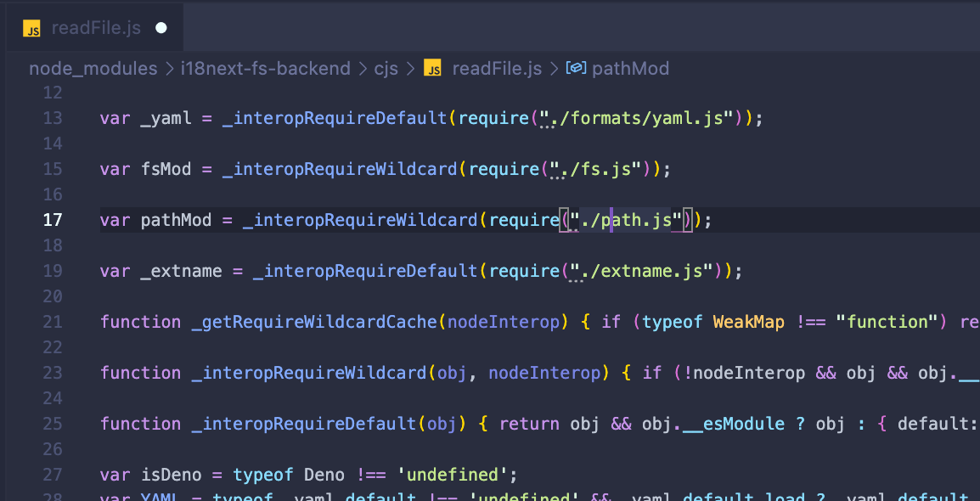Click the isDeno variable name
Screen dimensions: 980x501
pos(172,476)
